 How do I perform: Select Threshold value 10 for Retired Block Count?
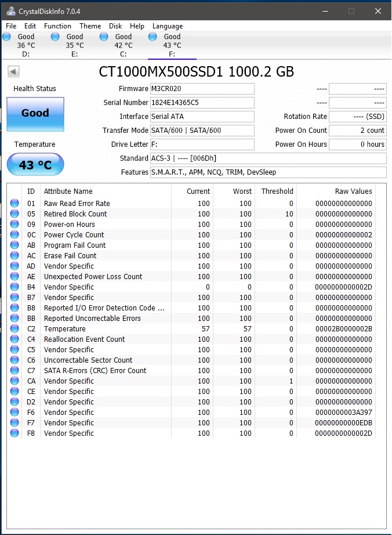(x=289, y=214)
